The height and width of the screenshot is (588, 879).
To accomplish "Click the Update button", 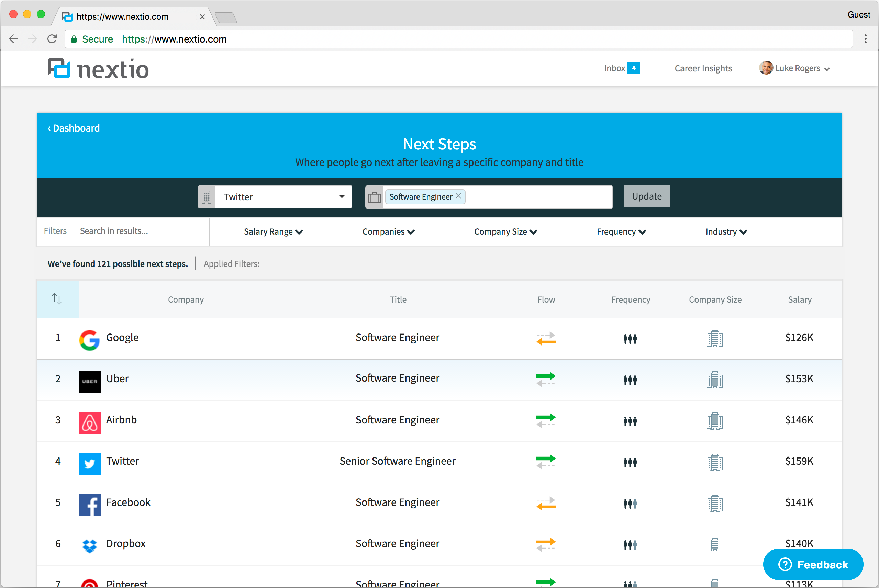I will [x=646, y=196].
